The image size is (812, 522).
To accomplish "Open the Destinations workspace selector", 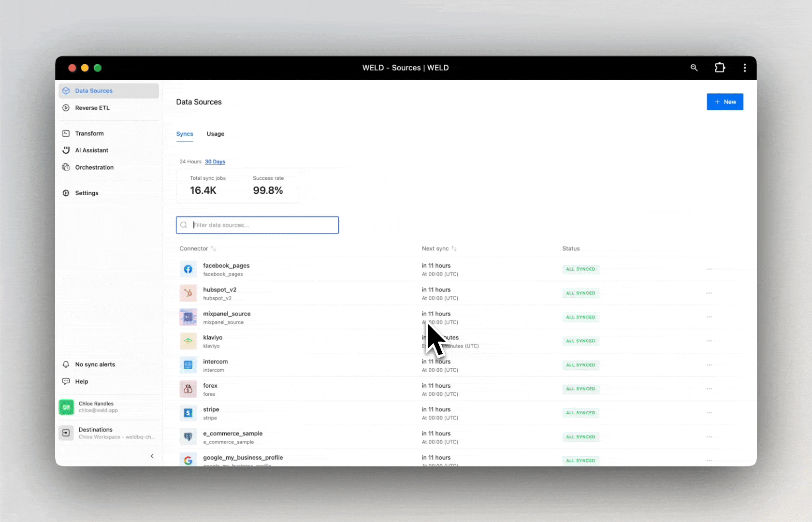I will click(109, 433).
